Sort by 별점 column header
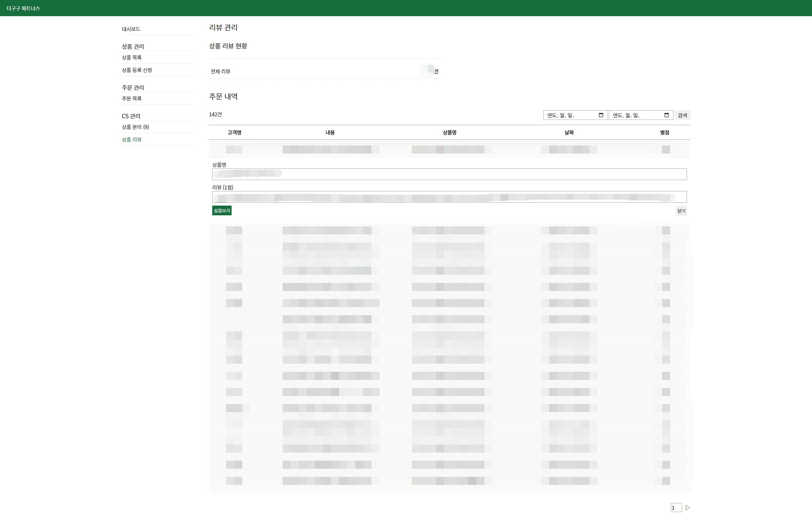812x525 pixels. point(664,133)
